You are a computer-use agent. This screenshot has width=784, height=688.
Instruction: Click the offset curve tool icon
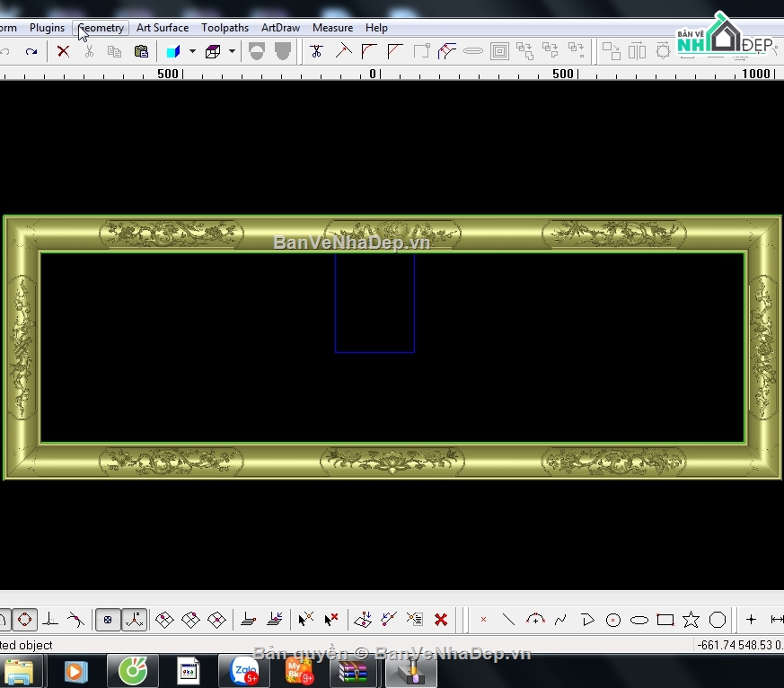tap(447, 51)
